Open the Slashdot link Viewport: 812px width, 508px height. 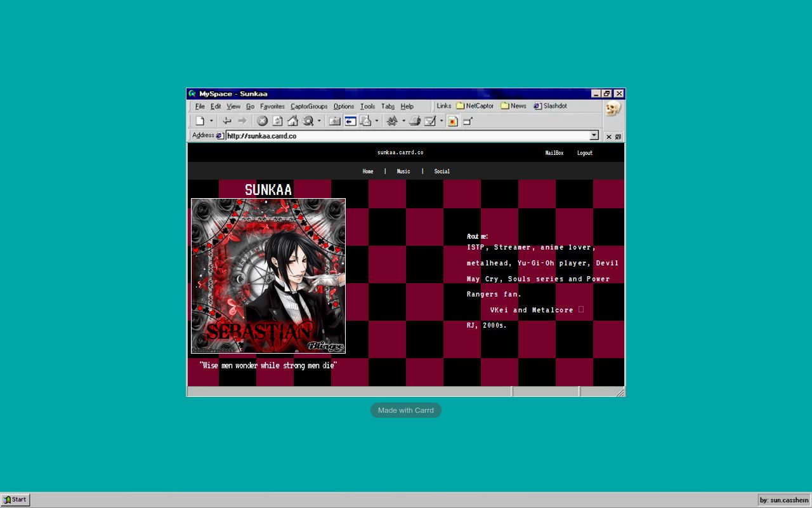point(550,106)
